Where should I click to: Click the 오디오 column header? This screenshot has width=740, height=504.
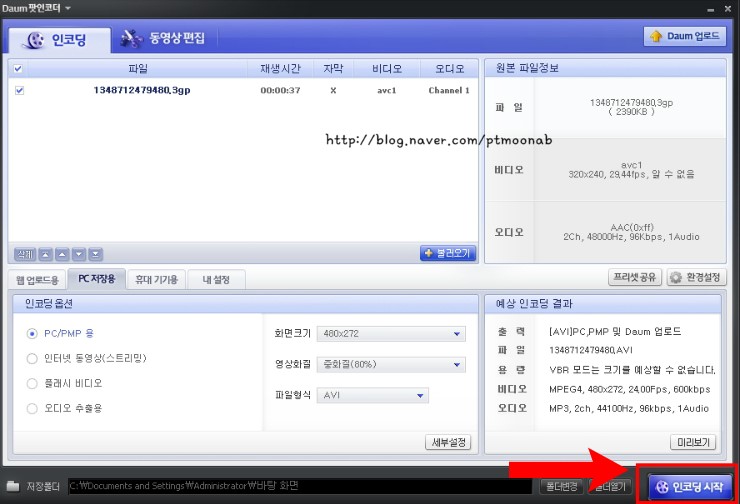tap(449, 69)
